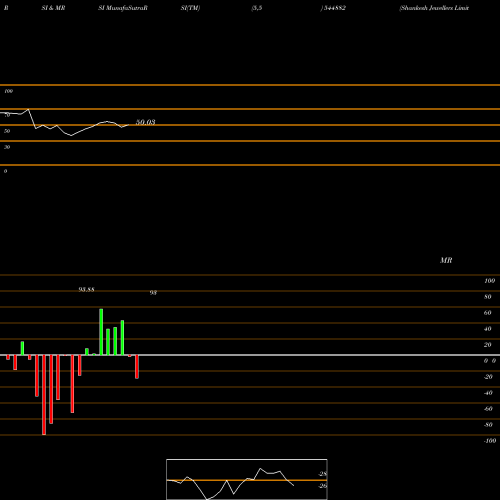
Task: Select the tallest green histogram bar
Action: [101, 332]
